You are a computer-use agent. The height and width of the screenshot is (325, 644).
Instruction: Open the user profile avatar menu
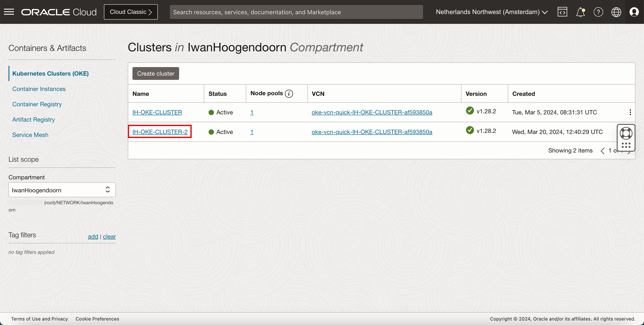point(634,12)
